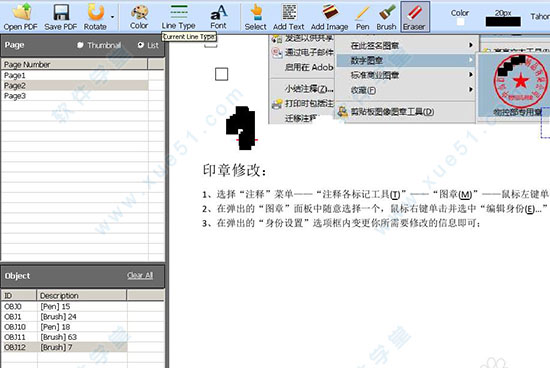Image resolution: width=550 pixels, height=368 pixels.
Task: Select Page3 in the page list
Action: click(75, 96)
